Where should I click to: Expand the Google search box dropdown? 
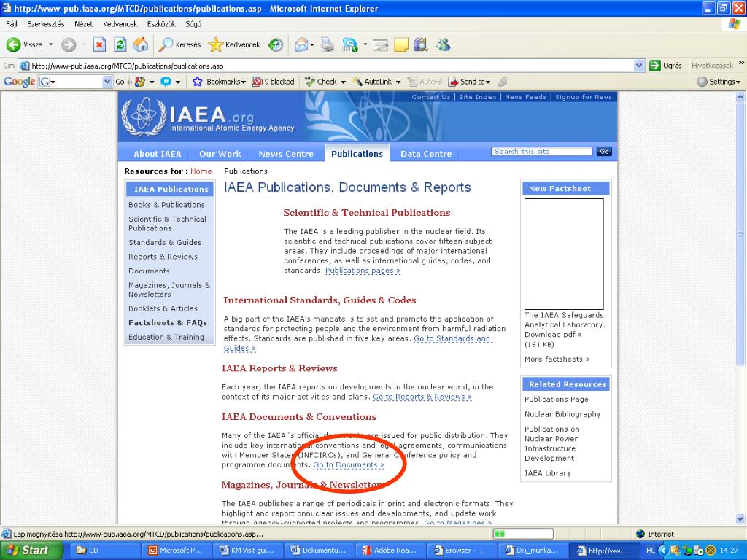[107, 82]
